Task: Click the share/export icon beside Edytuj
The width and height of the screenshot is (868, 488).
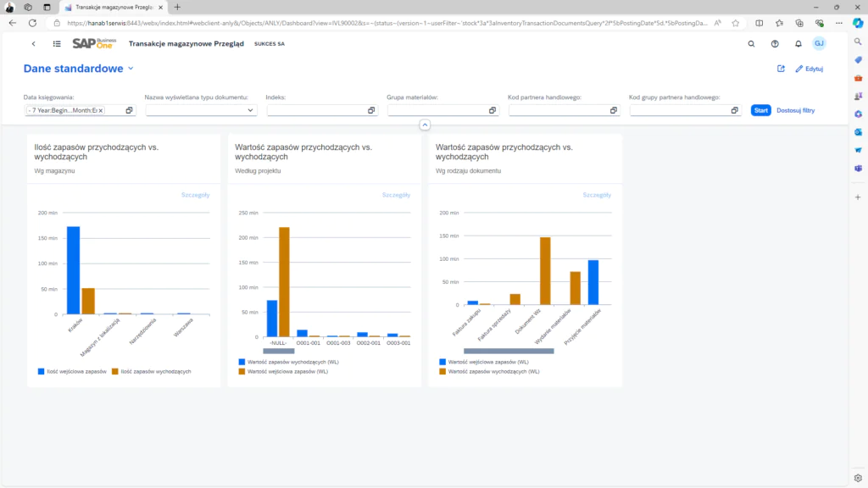Action: 781,69
